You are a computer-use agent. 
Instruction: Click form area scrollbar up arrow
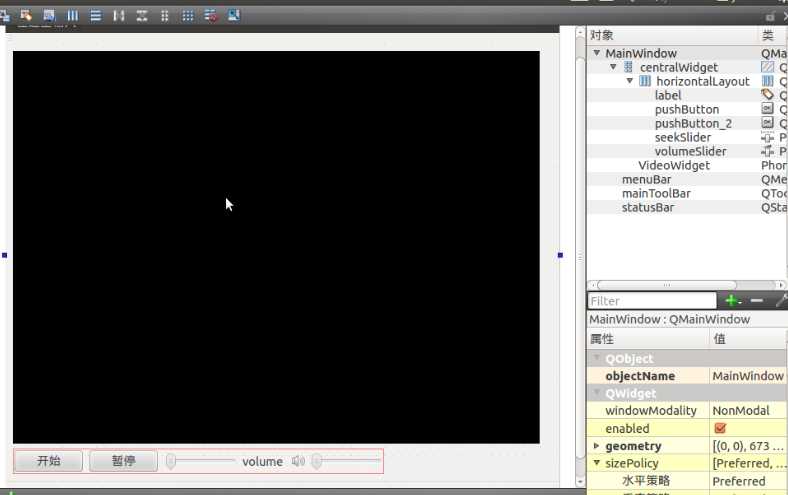click(x=580, y=33)
